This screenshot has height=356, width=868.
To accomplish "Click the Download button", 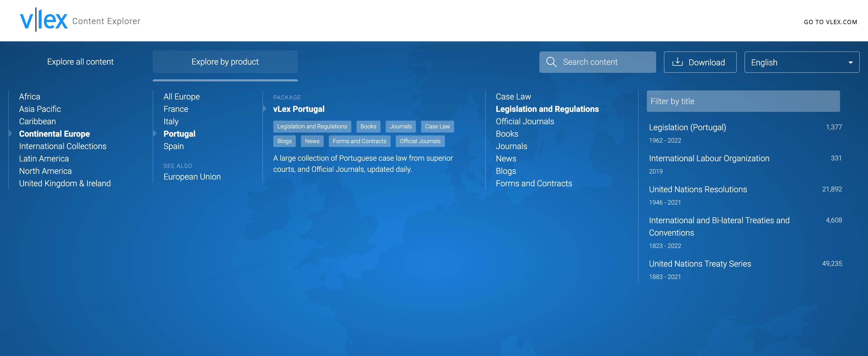I will pyautogui.click(x=700, y=62).
